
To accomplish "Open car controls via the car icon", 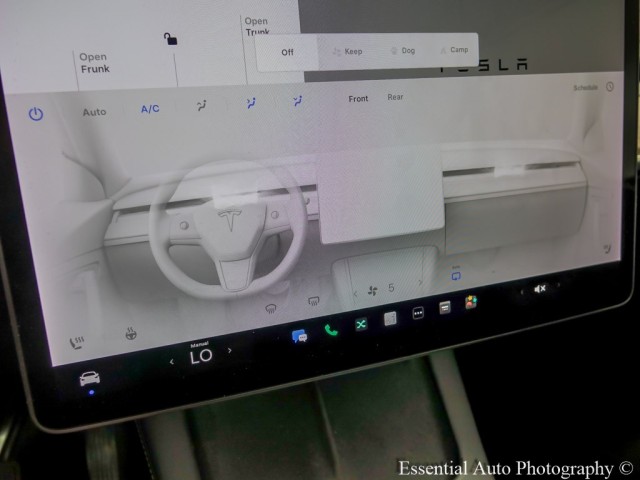I will (x=90, y=378).
